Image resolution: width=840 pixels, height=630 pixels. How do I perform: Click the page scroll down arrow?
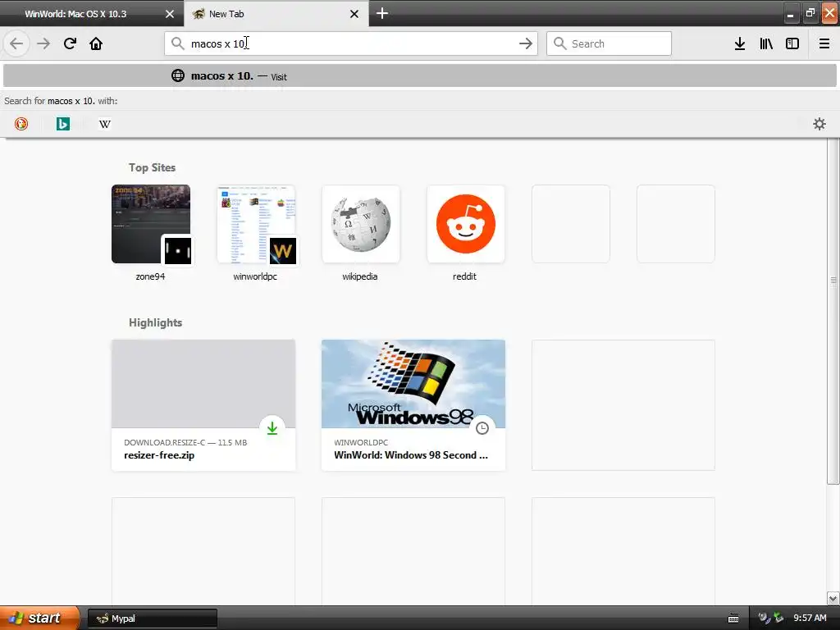point(833,598)
